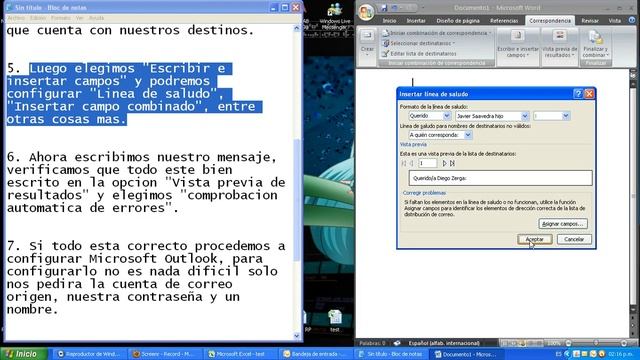Switch to the Inicio tab in Word

tap(389, 20)
